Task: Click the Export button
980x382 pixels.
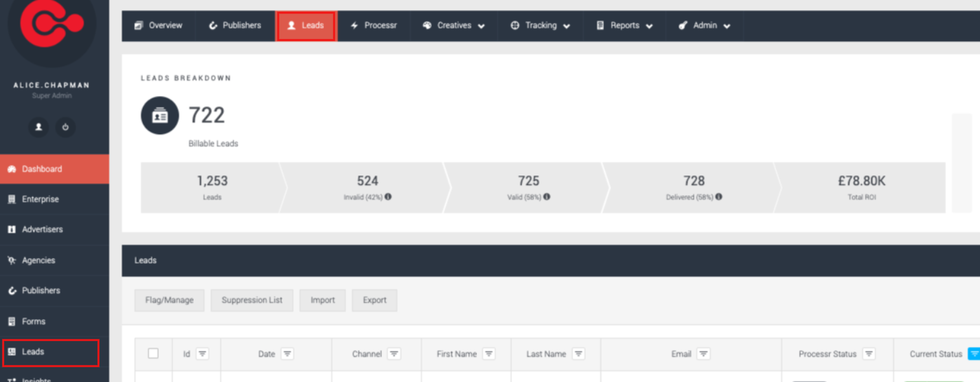Action: pyautogui.click(x=375, y=300)
